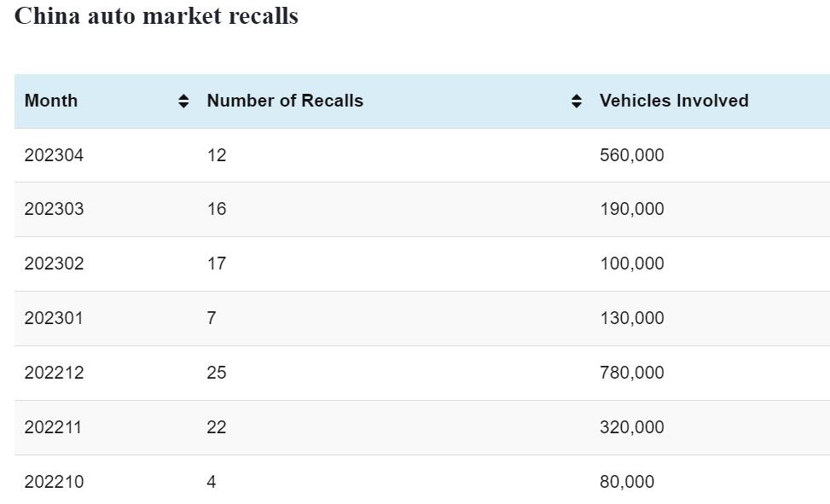Click the Month column sort arrows icon
The image size is (830, 504).
pos(183,101)
